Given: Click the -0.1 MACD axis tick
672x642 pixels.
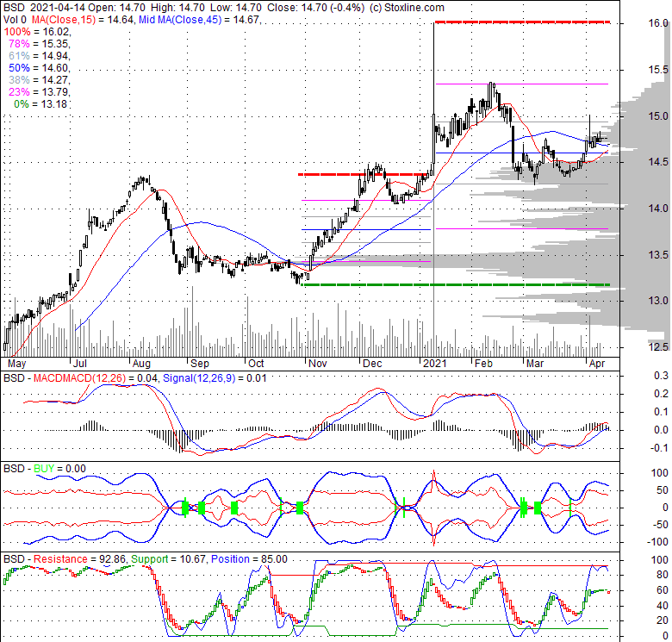Looking at the screenshot, I should click(x=660, y=448).
